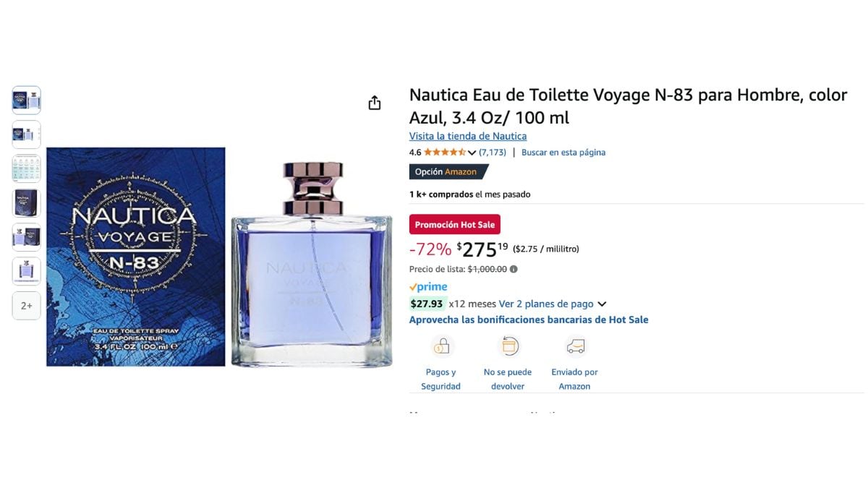Click the share icon above product image

(374, 103)
